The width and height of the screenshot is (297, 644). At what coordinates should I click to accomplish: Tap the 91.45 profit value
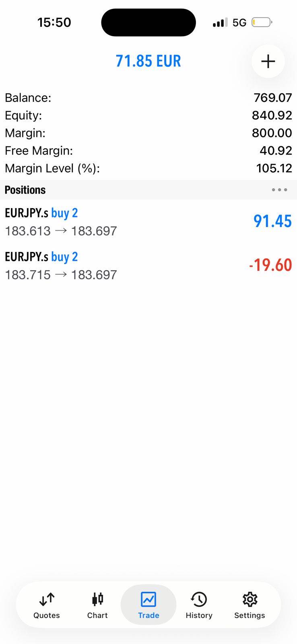[x=272, y=221]
